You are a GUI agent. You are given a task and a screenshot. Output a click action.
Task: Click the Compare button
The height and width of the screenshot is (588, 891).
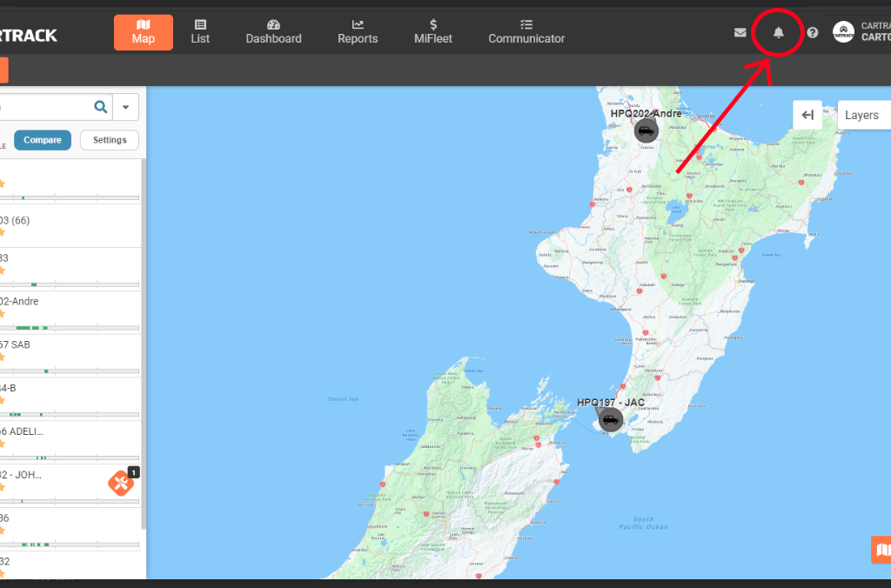43,140
